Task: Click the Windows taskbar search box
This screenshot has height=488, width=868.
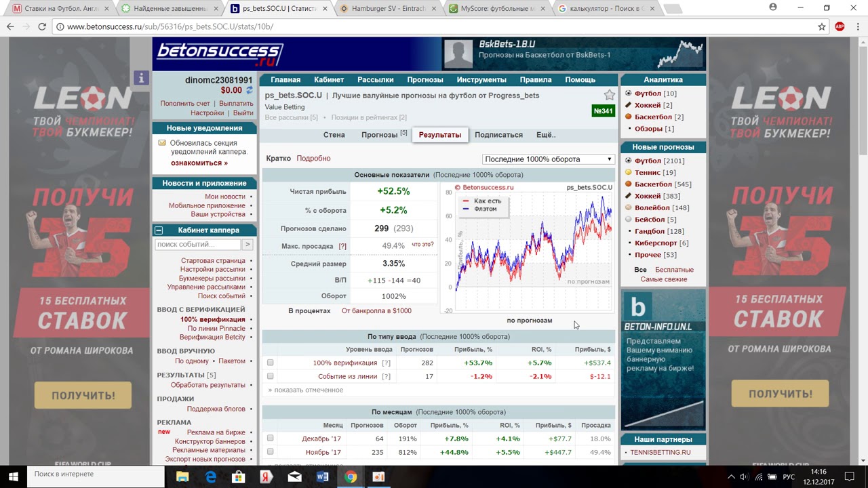Action: click(96, 476)
